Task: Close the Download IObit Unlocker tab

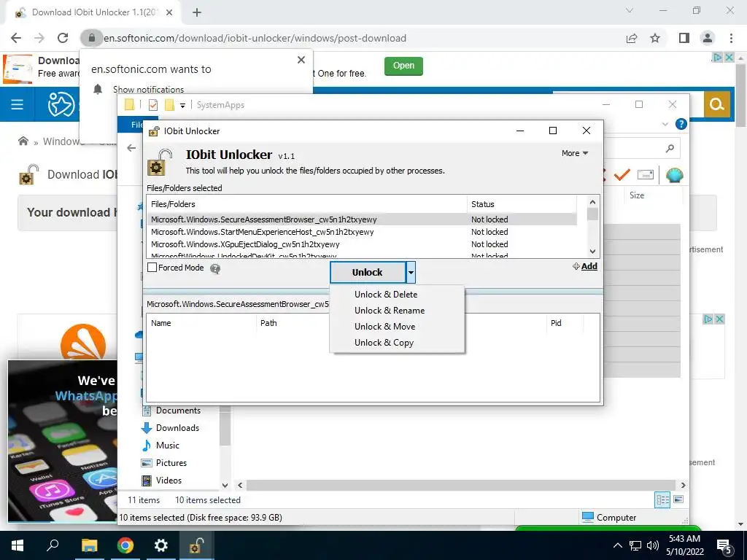Action: click(169, 13)
